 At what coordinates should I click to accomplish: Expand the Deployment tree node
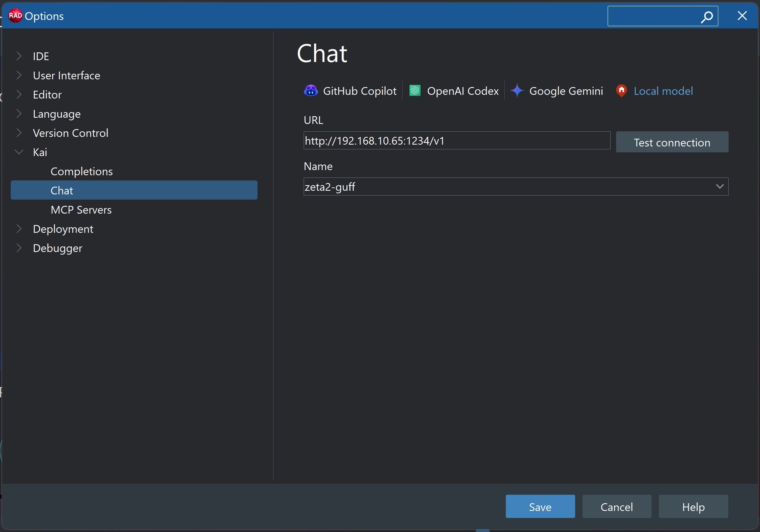(19, 229)
